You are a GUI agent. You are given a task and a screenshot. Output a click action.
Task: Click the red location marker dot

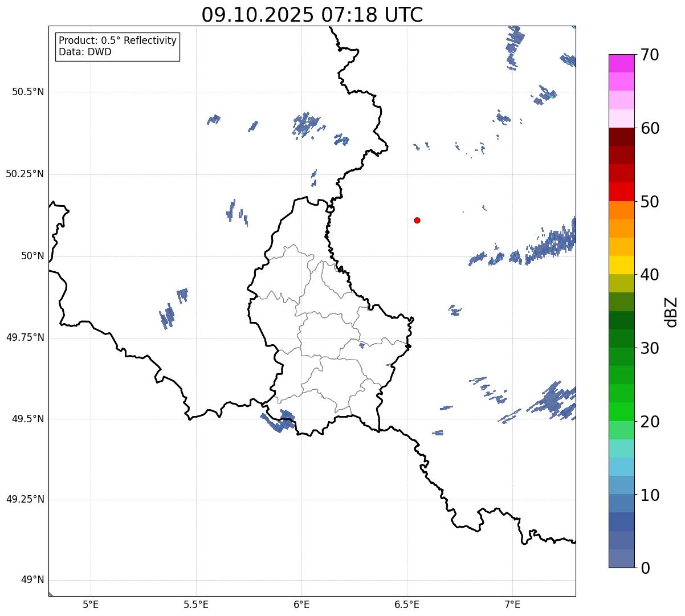pyautogui.click(x=417, y=220)
